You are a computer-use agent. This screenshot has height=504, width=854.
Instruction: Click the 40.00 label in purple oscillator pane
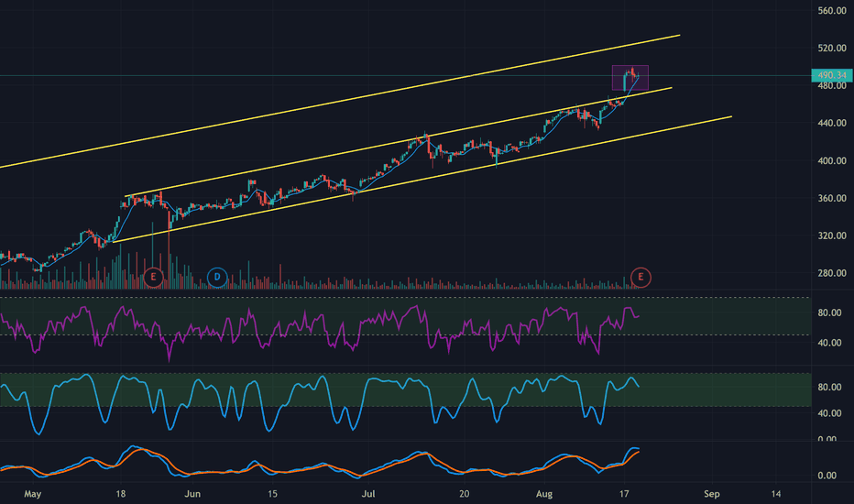[x=829, y=343]
